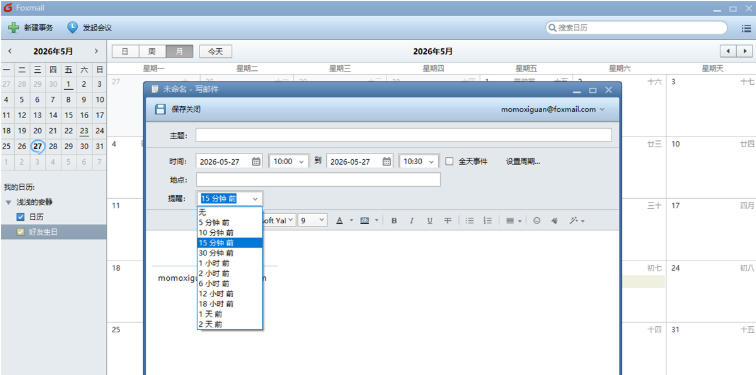Screen dimensions: 756x375
Task: Expand the highlight color dropdown arrow
Action: pyautogui.click(x=376, y=221)
